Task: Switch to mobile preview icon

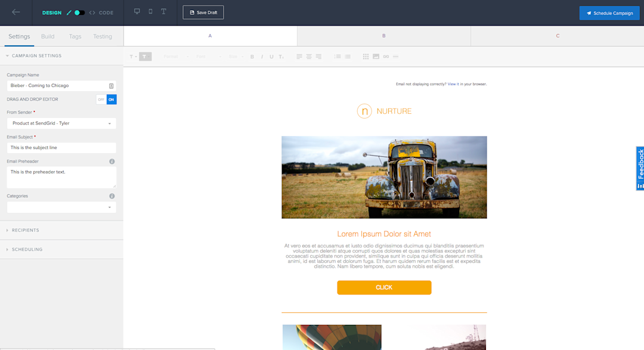Action: pos(150,11)
